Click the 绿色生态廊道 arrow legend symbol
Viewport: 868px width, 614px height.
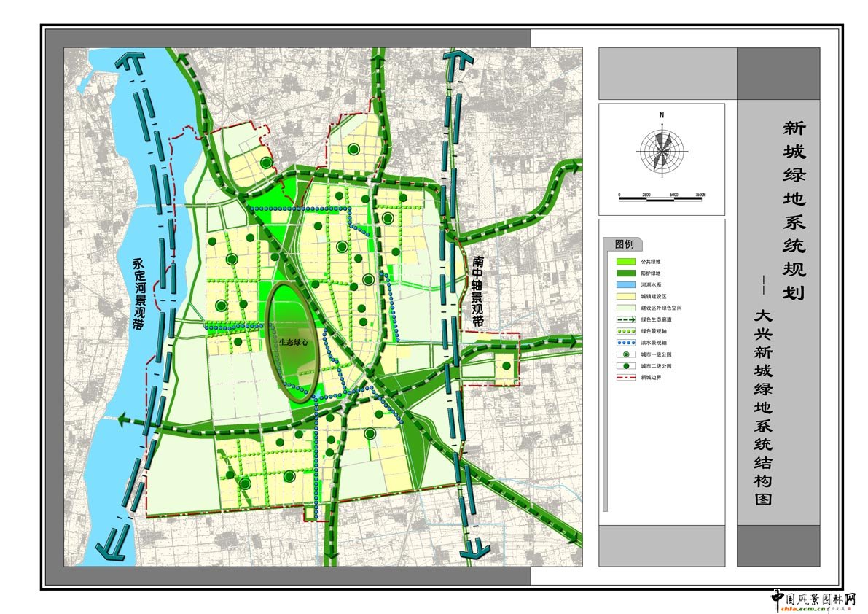click(x=627, y=319)
